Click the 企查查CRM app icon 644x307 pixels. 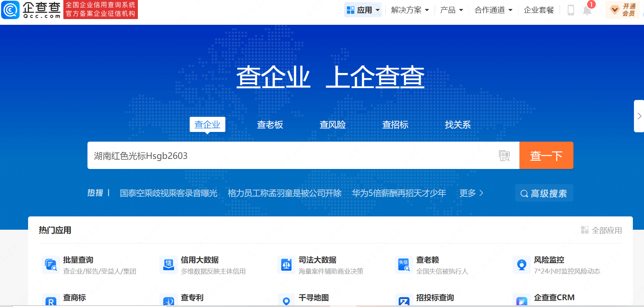522,301
